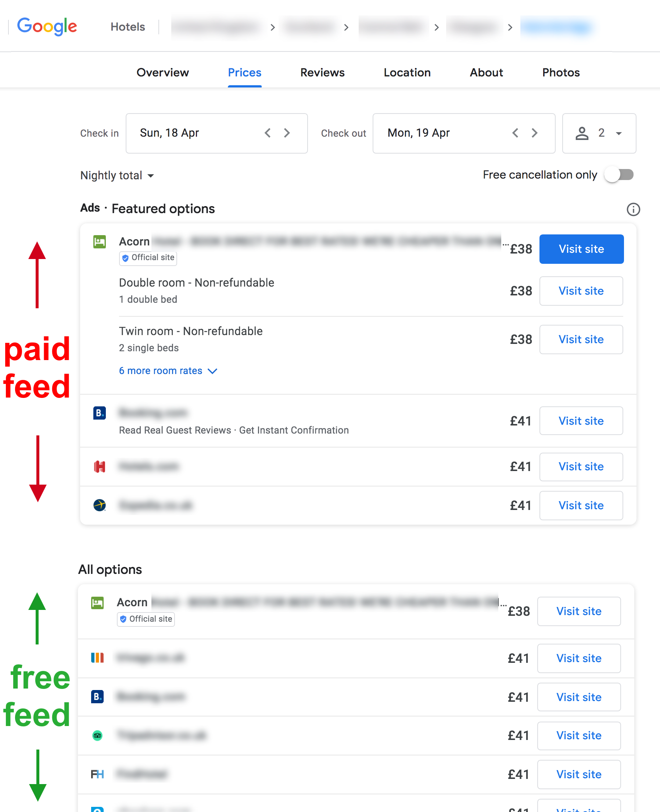Click the Acorn hotel bed icon in Featured options
Screen dimensions: 660x812
click(x=99, y=242)
